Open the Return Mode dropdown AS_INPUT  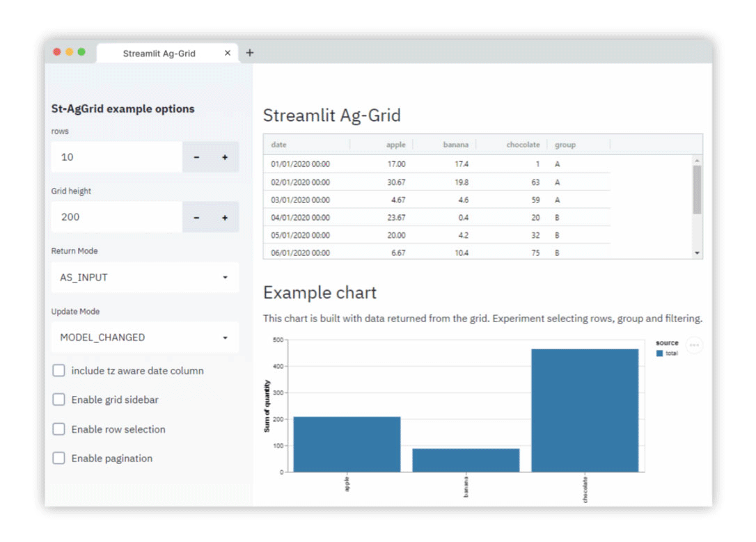(145, 278)
